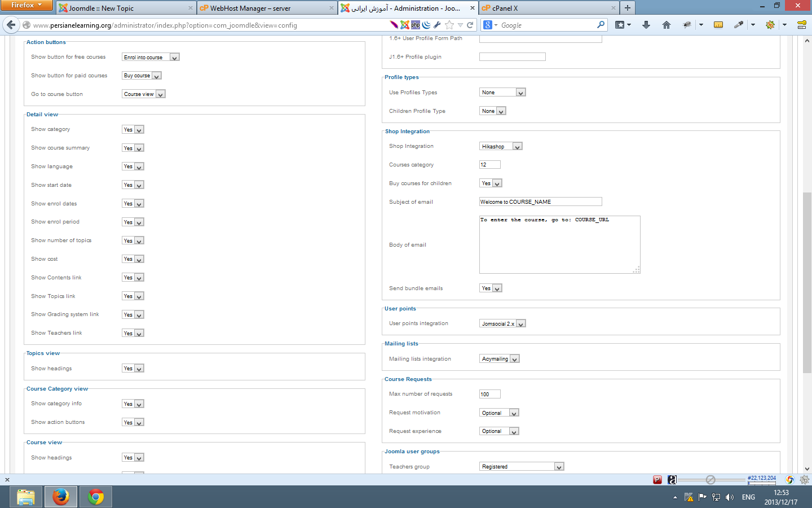The width and height of the screenshot is (812, 508).
Task: Open the Downloads arrow icon
Action: tap(646, 25)
